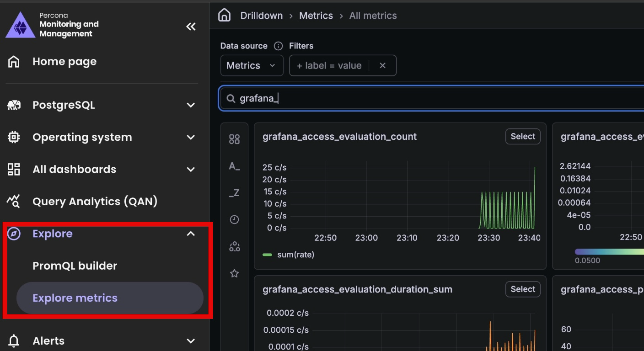Open Query Analytics (QAN)
This screenshot has width=644, height=351.
coord(95,201)
